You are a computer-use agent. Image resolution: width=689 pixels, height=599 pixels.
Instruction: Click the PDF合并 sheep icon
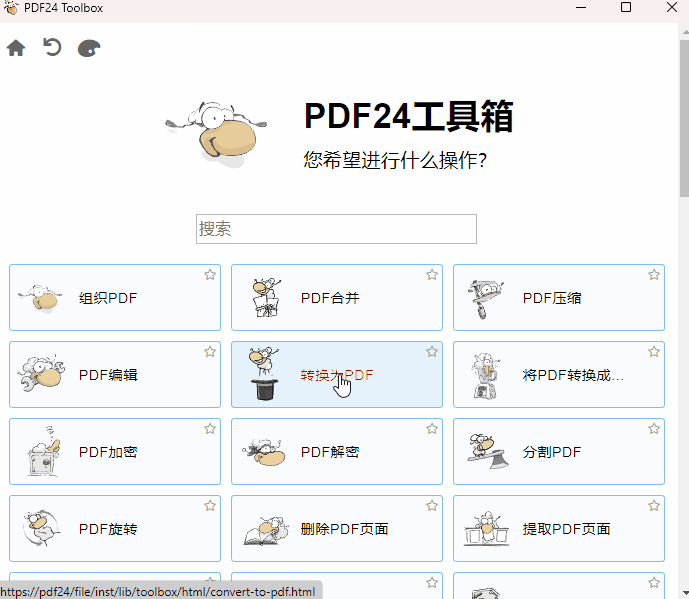click(266, 298)
